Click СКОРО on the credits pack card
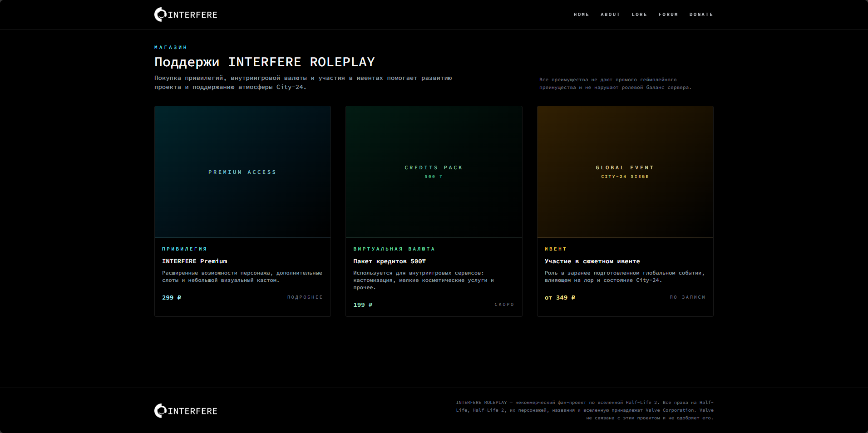The height and width of the screenshot is (433, 868). click(504, 305)
